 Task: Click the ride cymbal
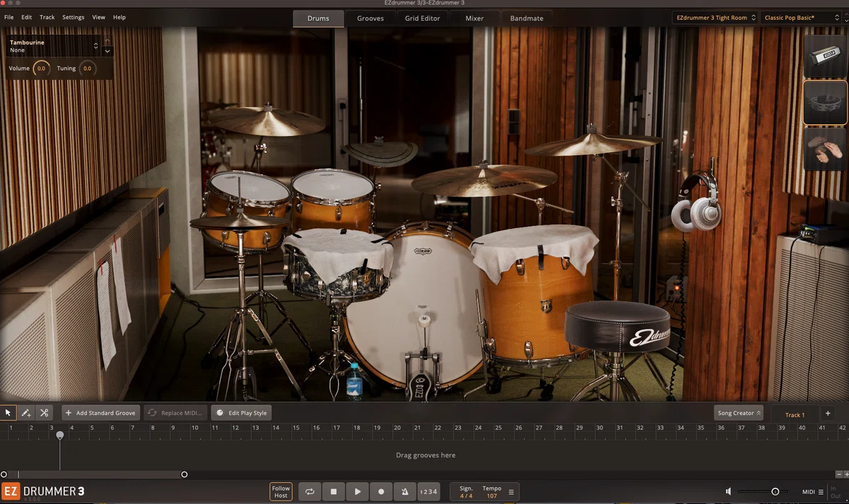[484, 180]
